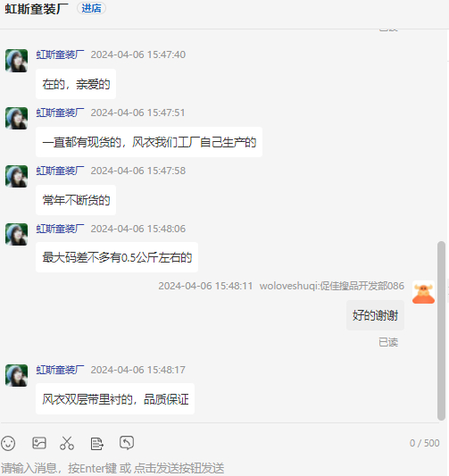This screenshot has height=476, width=449.
Task: Click the chat vertical scrollbar thumb
Action: 441,330
